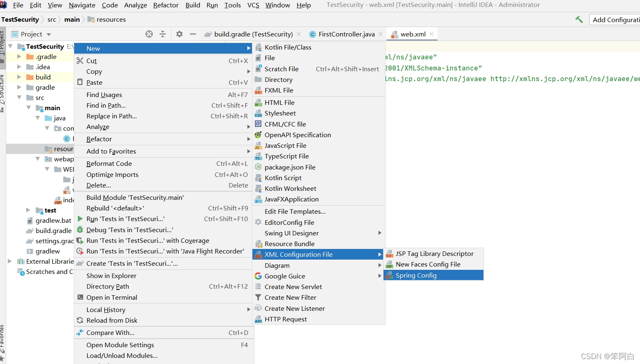This screenshot has width=640, height=364.
Task: Close the build.gradle tab
Action: (x=299, y=34)
